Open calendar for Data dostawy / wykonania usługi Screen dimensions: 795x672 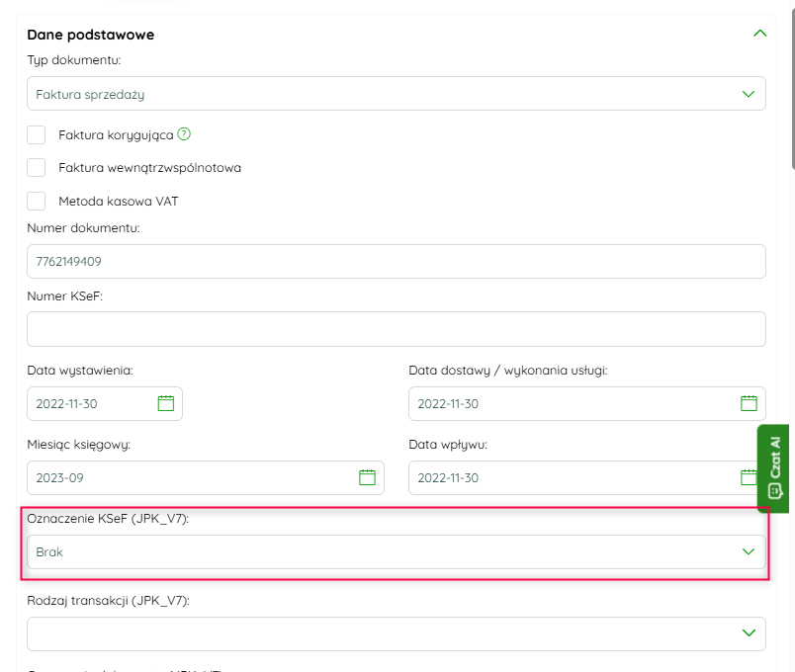749,403
